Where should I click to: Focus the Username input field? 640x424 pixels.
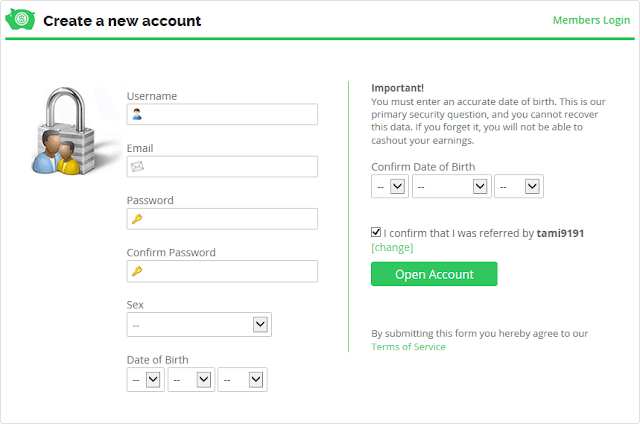click(222, 114)
